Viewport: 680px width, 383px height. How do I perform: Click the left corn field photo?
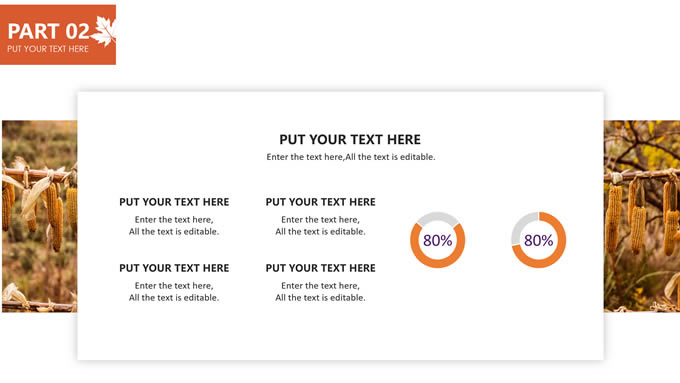(x=39, y=216)
